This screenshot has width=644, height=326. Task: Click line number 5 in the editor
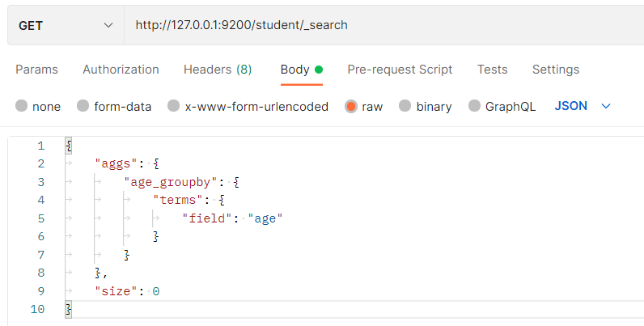click(40, 218)
